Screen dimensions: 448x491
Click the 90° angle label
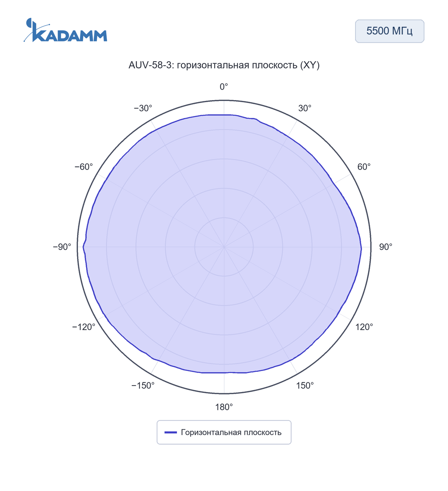pos(386,247)
